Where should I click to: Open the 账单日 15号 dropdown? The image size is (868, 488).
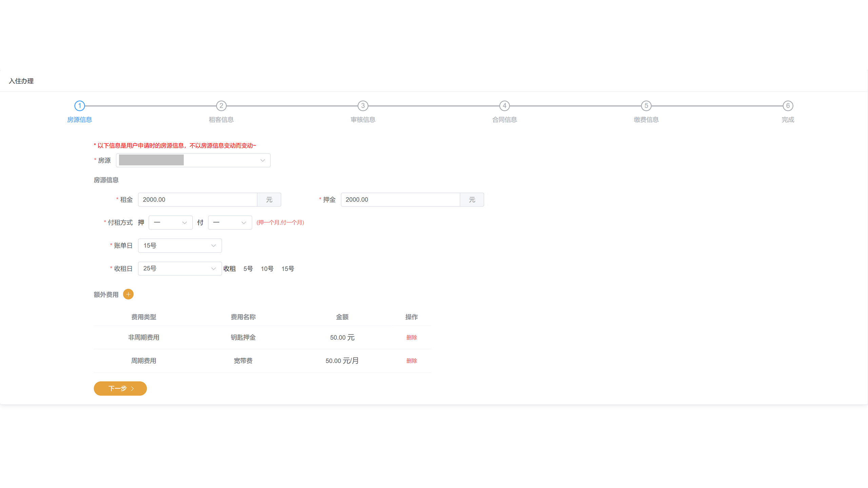tap(180, 246)
